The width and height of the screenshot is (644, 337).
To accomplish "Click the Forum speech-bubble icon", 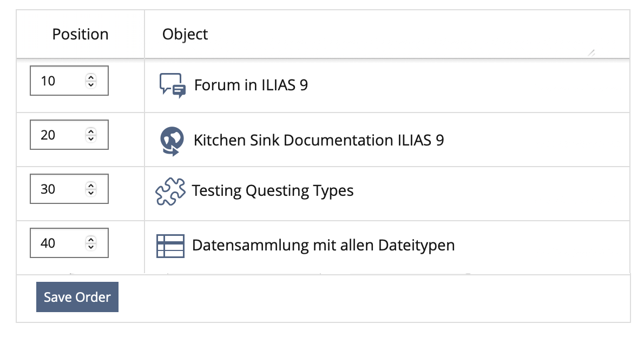I will pos(173,85).
